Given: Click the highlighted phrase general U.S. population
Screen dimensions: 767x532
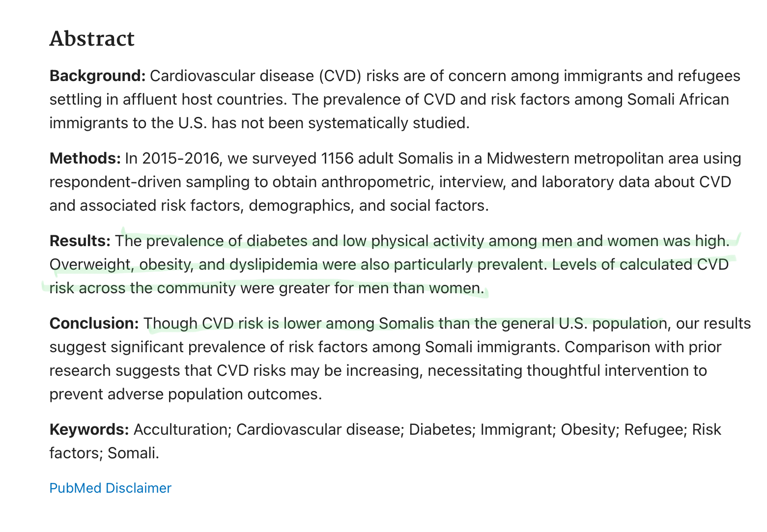Looking at the screenshot, I should pyautogui.click(x=583, y=323).
